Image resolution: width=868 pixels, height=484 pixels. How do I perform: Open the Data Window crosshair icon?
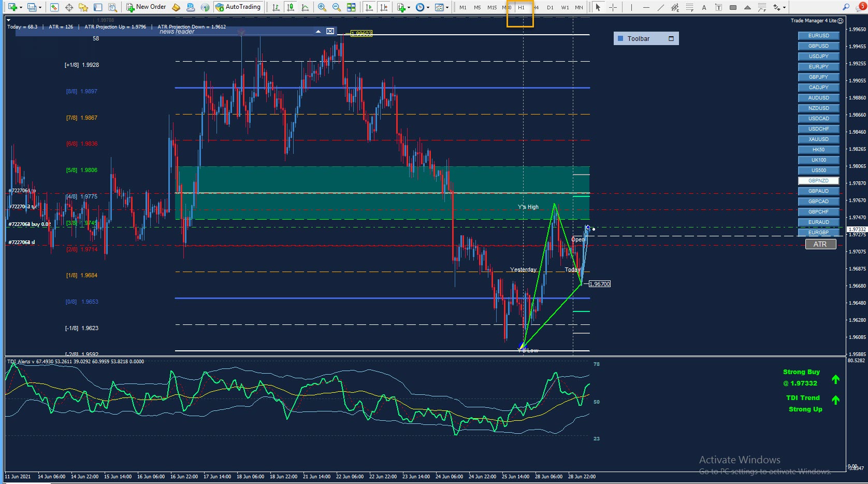click(69, 7)
